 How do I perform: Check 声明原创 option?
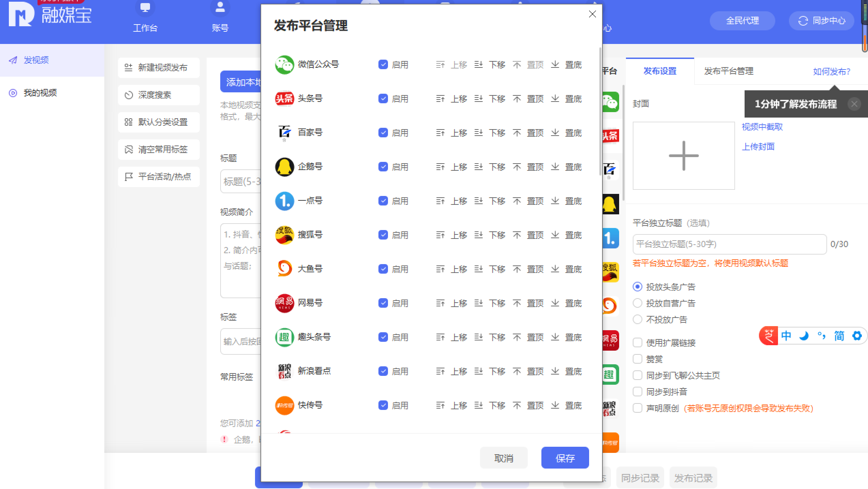tap(637, 408)
